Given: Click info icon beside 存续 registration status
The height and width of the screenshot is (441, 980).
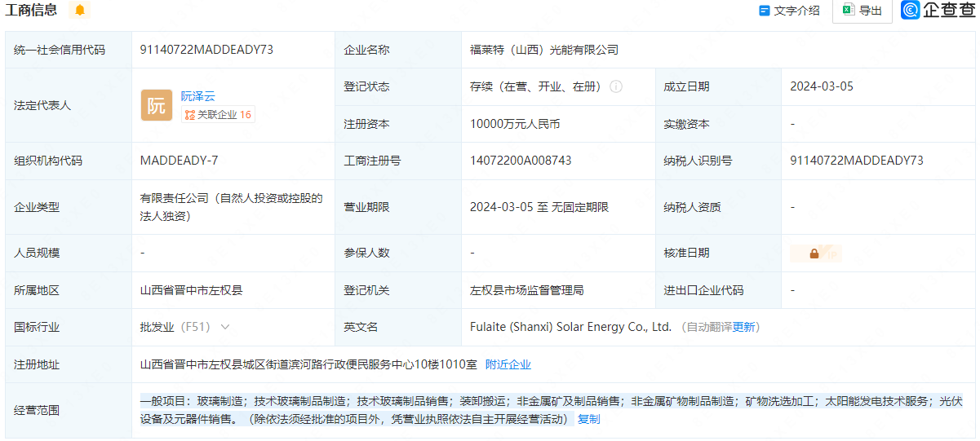Looking at the screenshot, I should [x=616, y=86].
